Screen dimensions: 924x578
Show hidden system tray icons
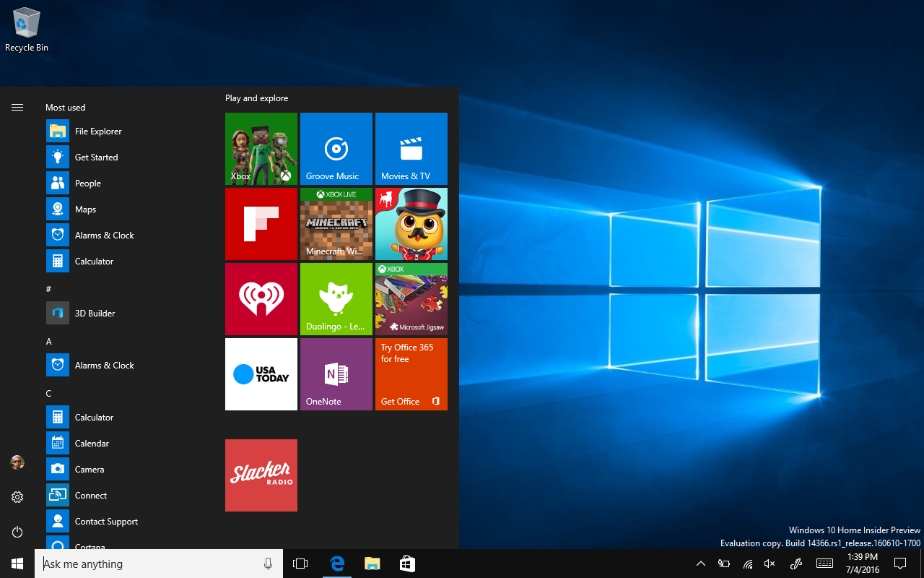[700, 564]
